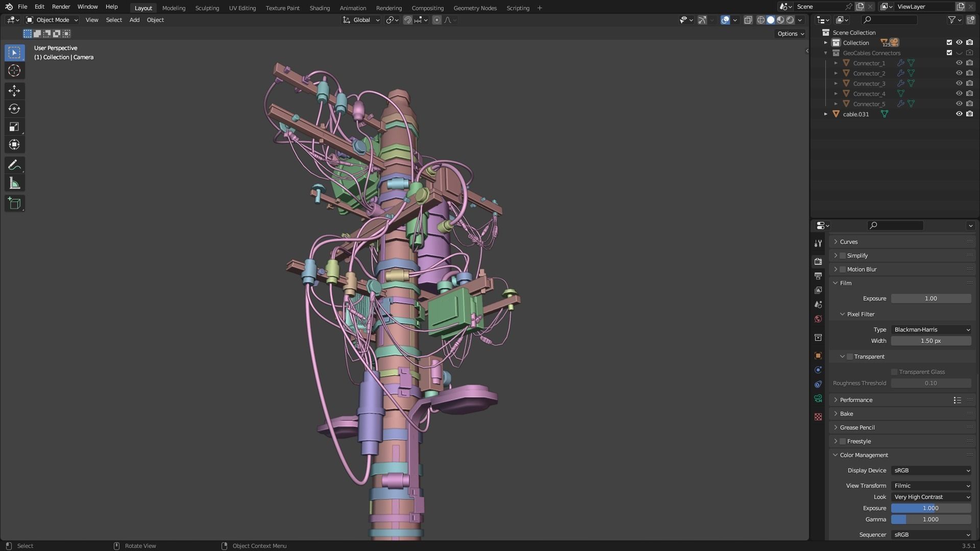Select the Scale tool

click(x=14, y=127)
